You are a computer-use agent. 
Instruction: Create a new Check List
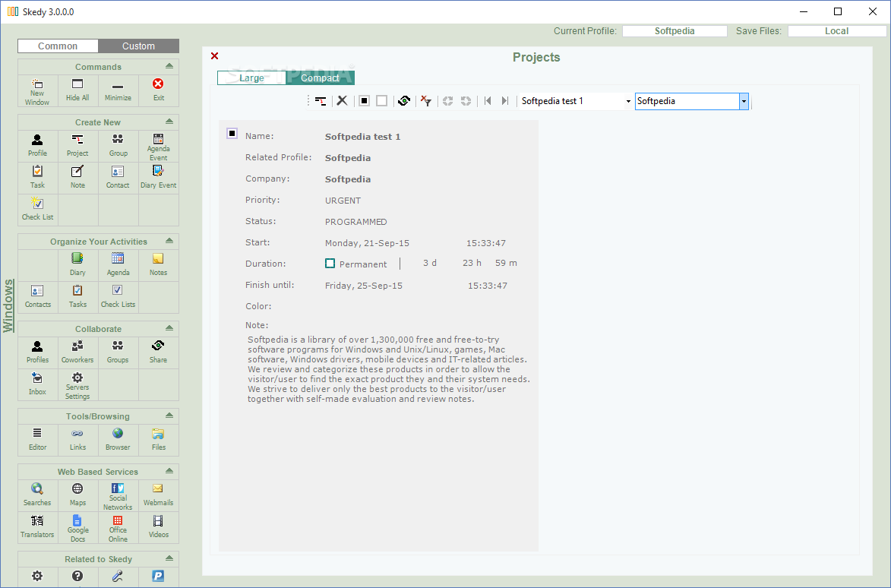point(37,210)
